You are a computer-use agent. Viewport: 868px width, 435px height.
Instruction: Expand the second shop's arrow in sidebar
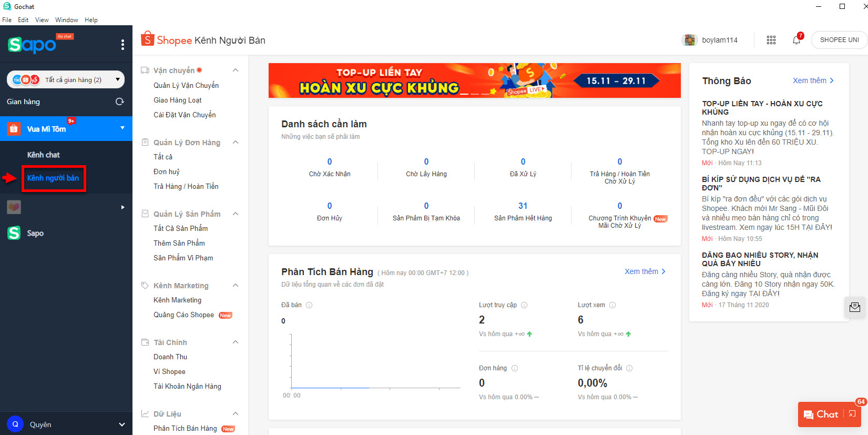tap(122, 207)
